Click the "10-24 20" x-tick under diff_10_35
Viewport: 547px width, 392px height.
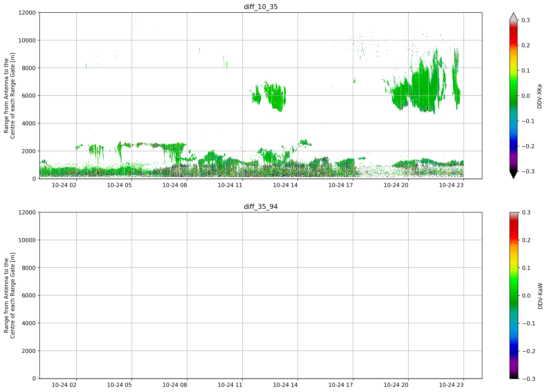pyautogui.click(x=396, y=185)
